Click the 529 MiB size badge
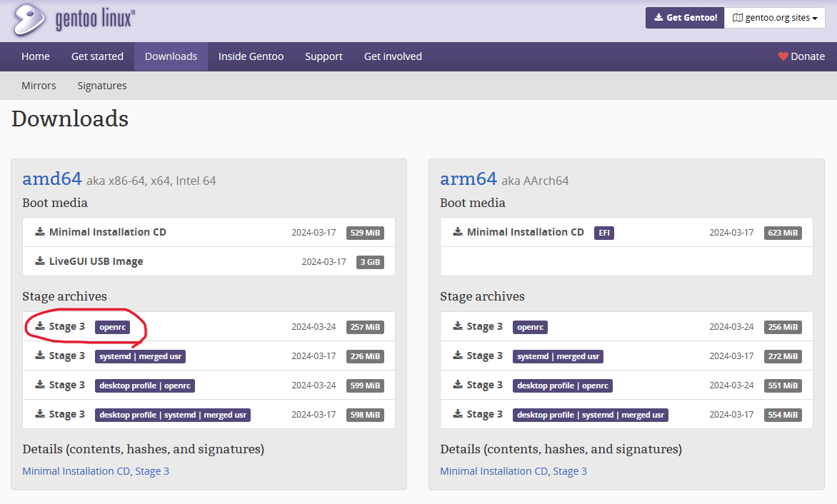 click(x=365, y=233)
